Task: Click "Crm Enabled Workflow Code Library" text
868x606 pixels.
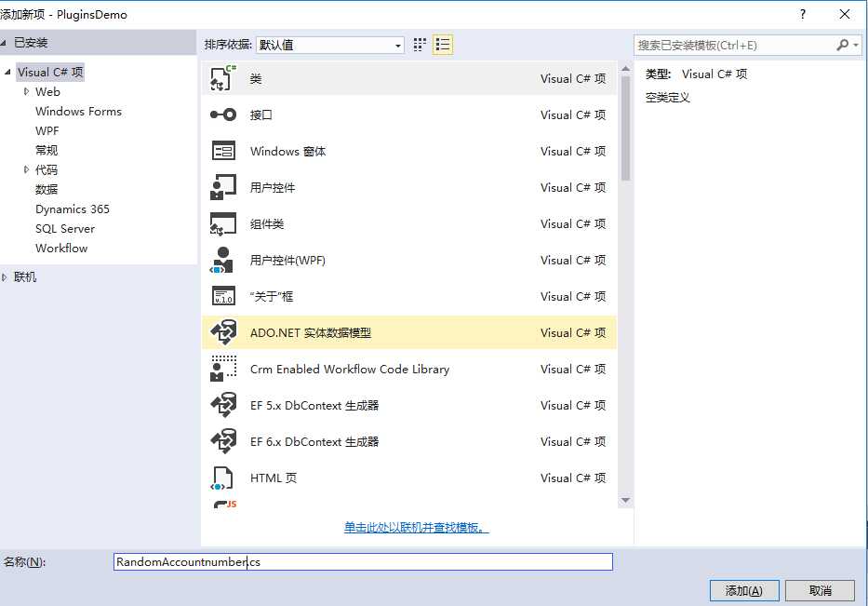Action: coord(349,369)
